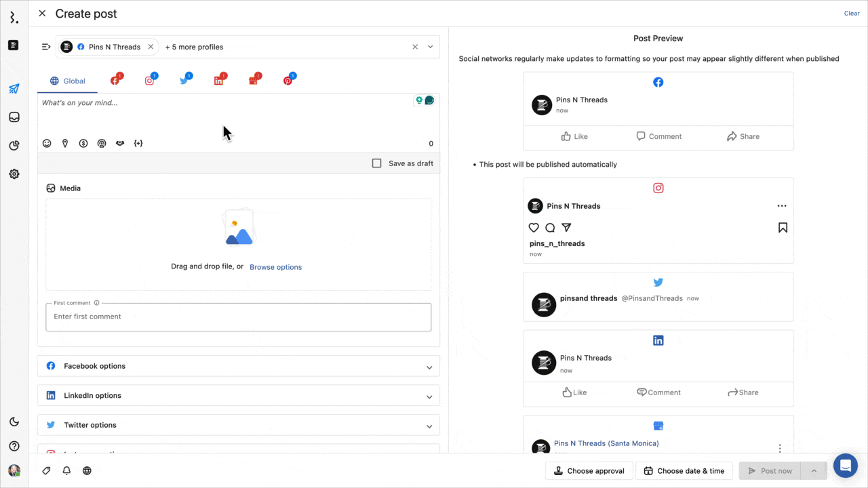Click the bookmark icon in Instagram preview

click(x=783, y=228)
